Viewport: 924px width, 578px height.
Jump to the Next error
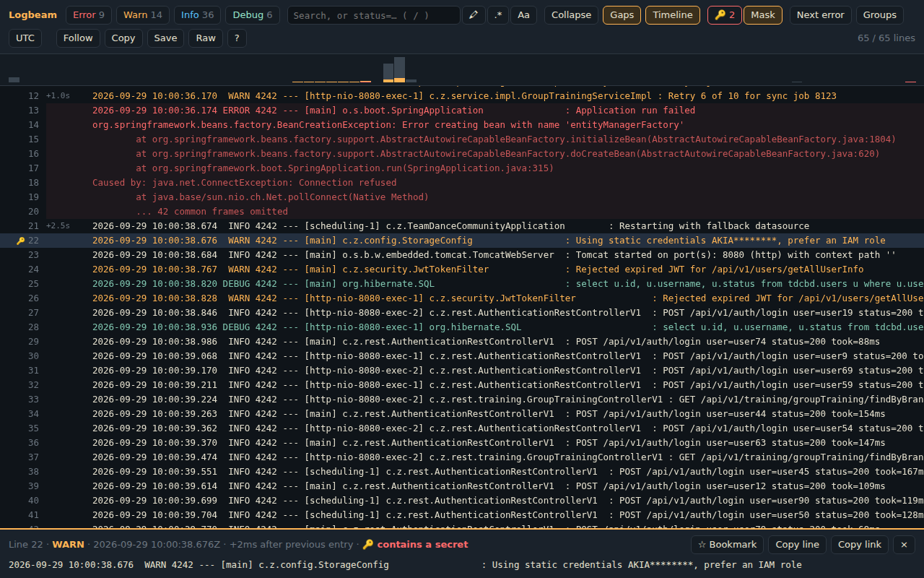pos(821,15)
